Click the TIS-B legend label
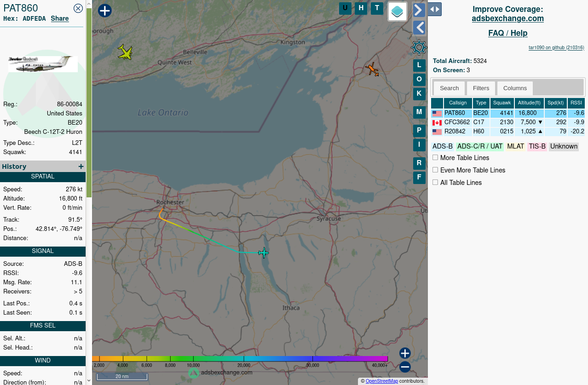 click(x=537, y=147)
